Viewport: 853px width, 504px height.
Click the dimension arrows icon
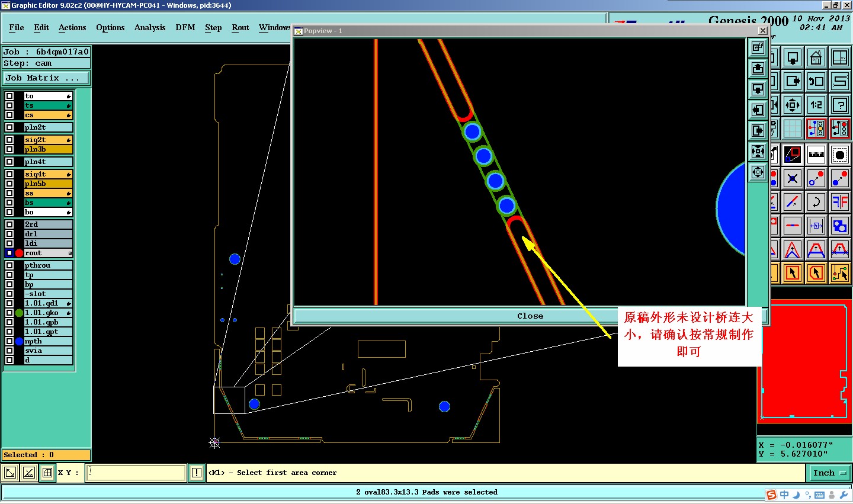[816, 225]
